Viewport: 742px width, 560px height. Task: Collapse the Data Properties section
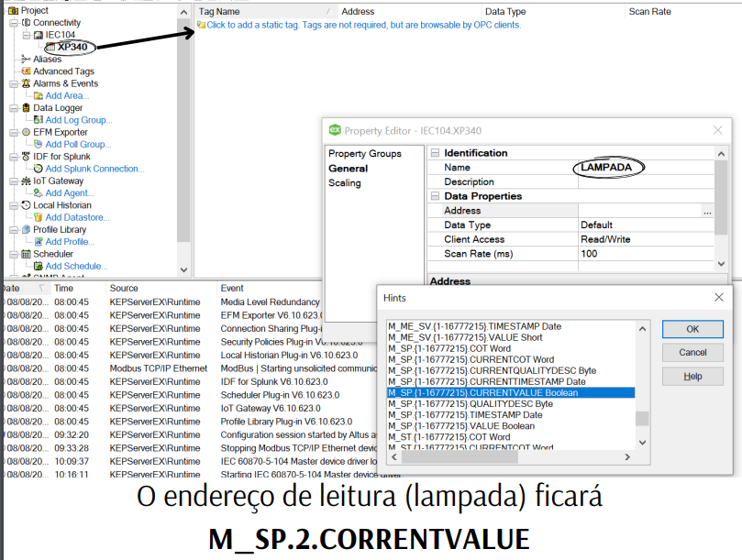click(435, 196)
